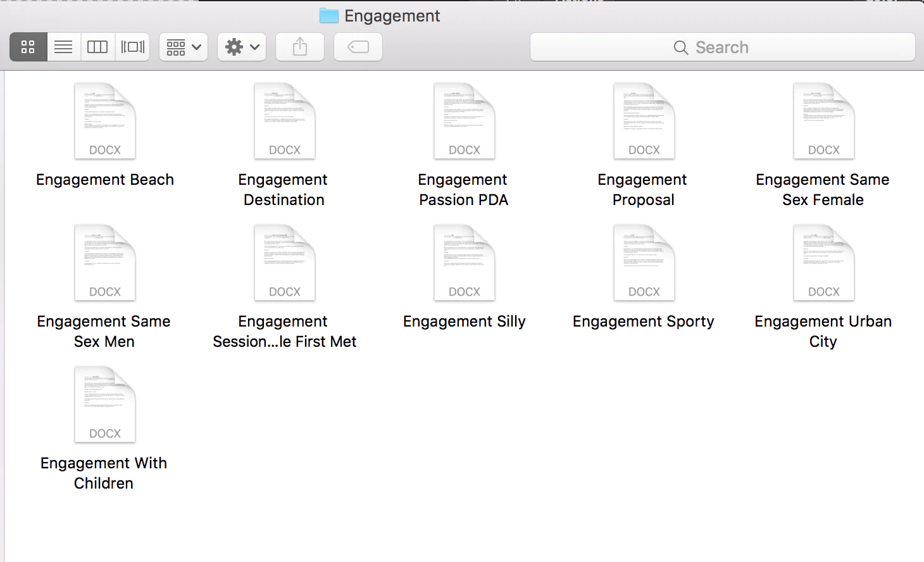This screenshot has width=924, height=562.
Task: Open the gear Action menu
Action: (242, 47)
